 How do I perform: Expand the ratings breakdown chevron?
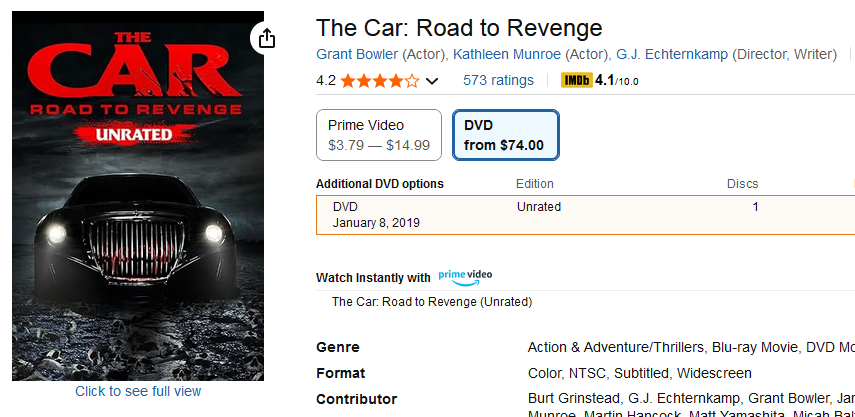click(432, 81)
